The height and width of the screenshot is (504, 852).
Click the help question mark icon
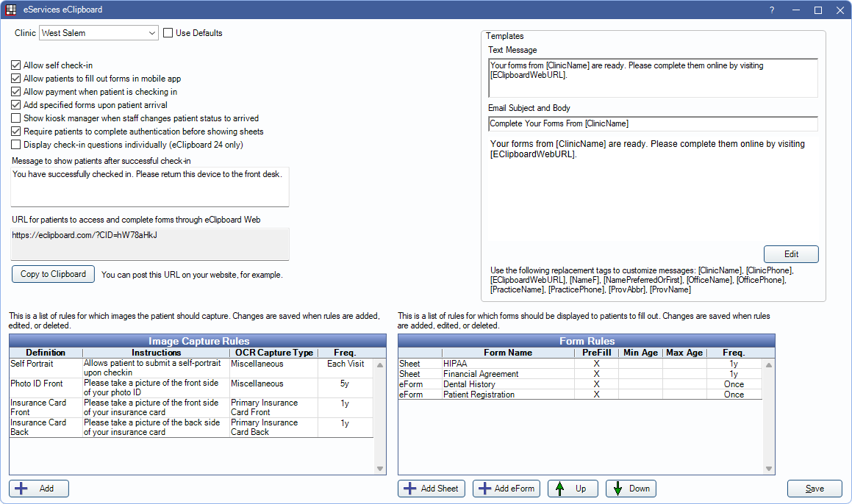click(772, 10)
